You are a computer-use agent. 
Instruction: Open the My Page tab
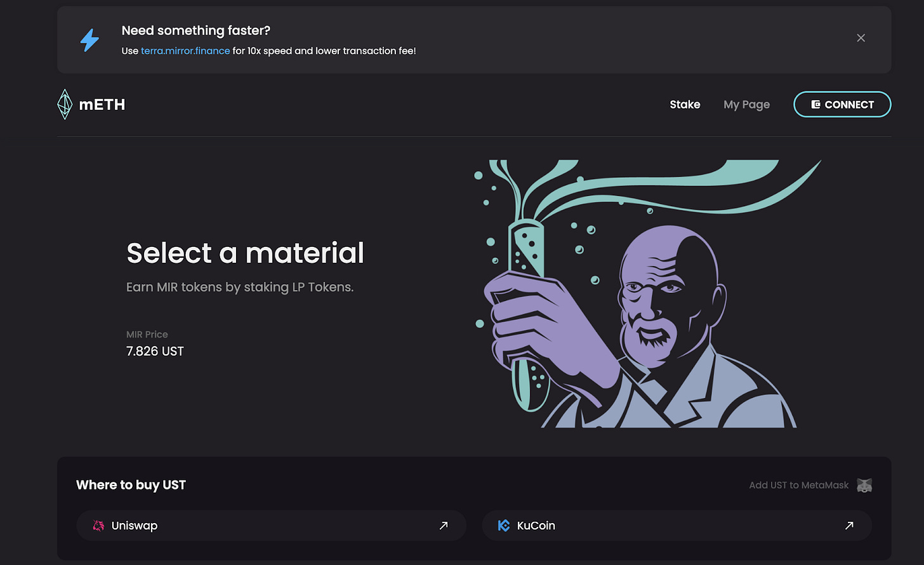tap(746, 105)
